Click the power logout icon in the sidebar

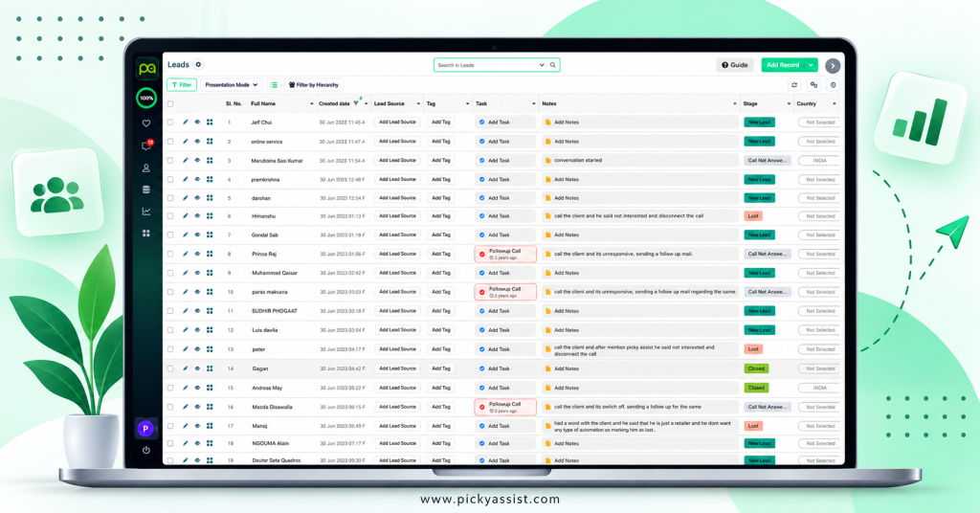146,450
